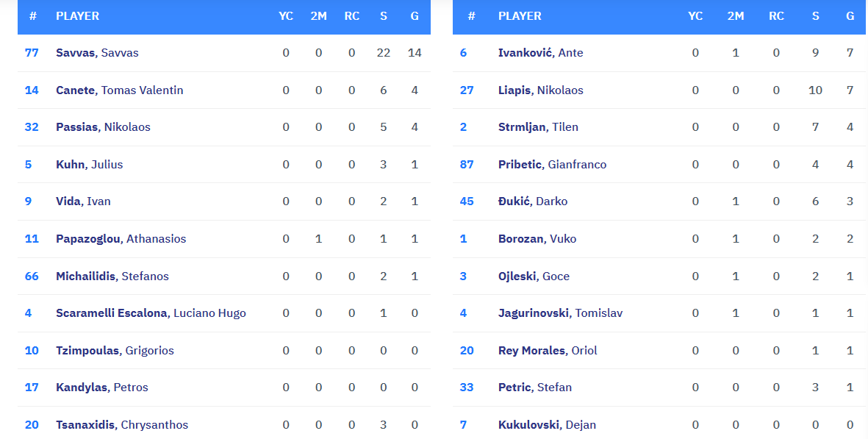Viewport: 868px width, 439px height.
Task: Open Strmljan, Tilen profile
Action: tap(538, 127)
